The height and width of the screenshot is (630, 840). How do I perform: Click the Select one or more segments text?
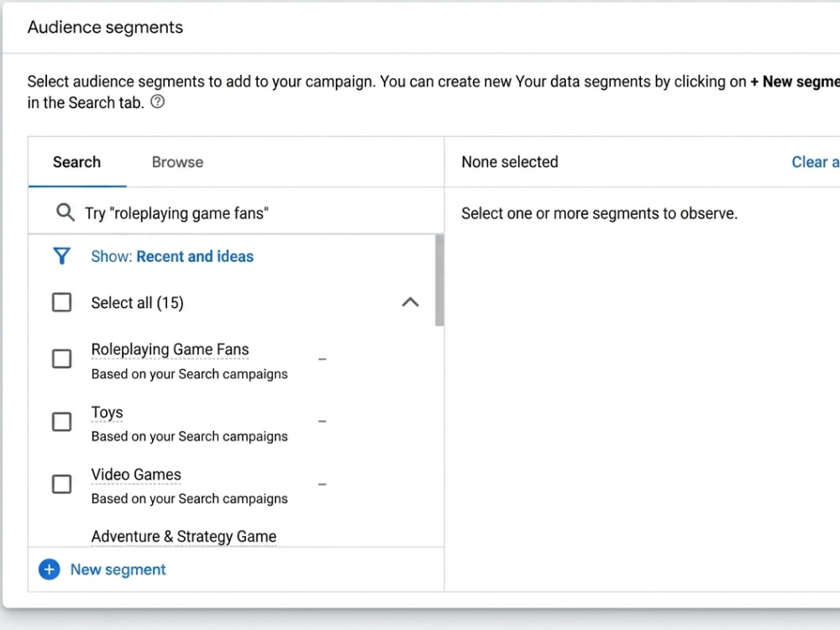coord(600,213)
